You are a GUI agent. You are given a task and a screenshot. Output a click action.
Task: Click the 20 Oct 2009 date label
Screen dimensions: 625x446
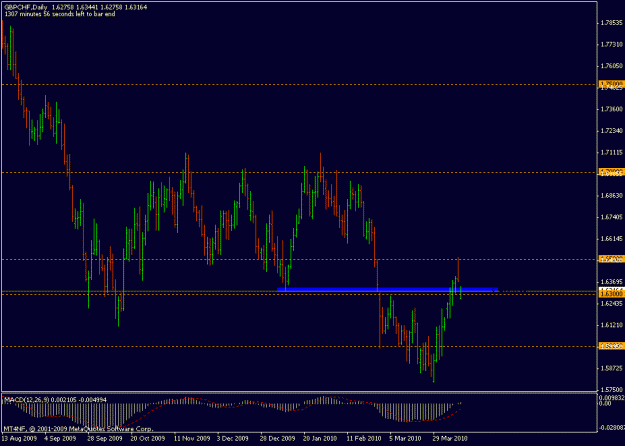(x=147, y=439)
